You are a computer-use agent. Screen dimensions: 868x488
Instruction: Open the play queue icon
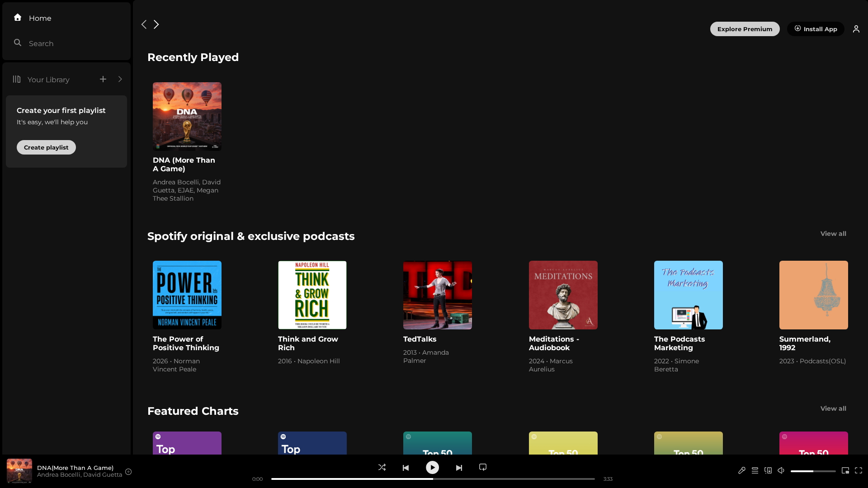pos(755,471)
